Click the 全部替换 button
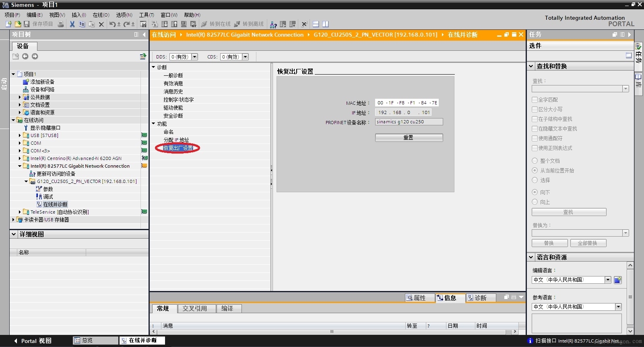 point(588,243)
